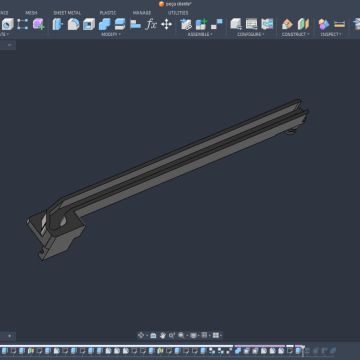The height and width of the screenshot is (360, 360).
Task: Open the CONFIGURE dropdown menu
Action: point(251,34)
